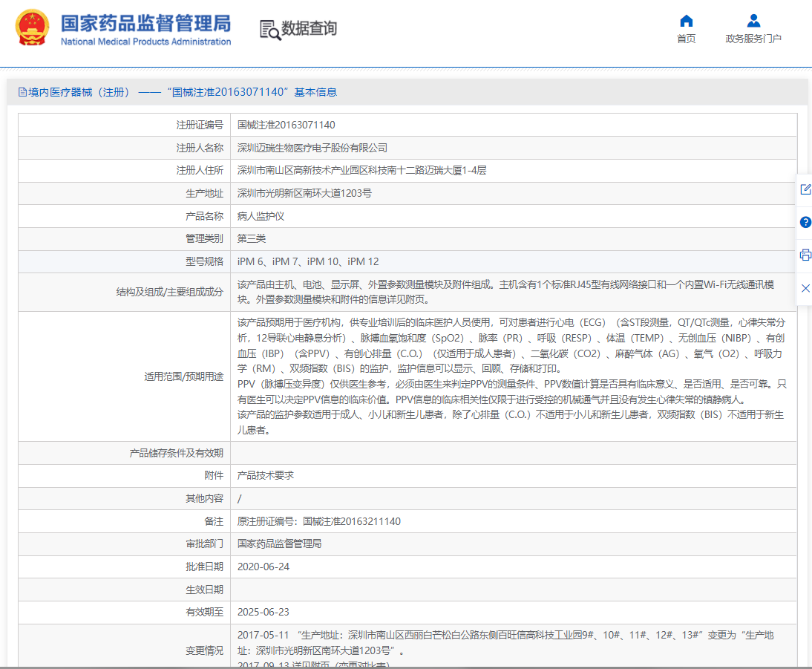Click 国家药品监督管理局 site title
This screenshot has height=669, width=812.
point(146,23)
